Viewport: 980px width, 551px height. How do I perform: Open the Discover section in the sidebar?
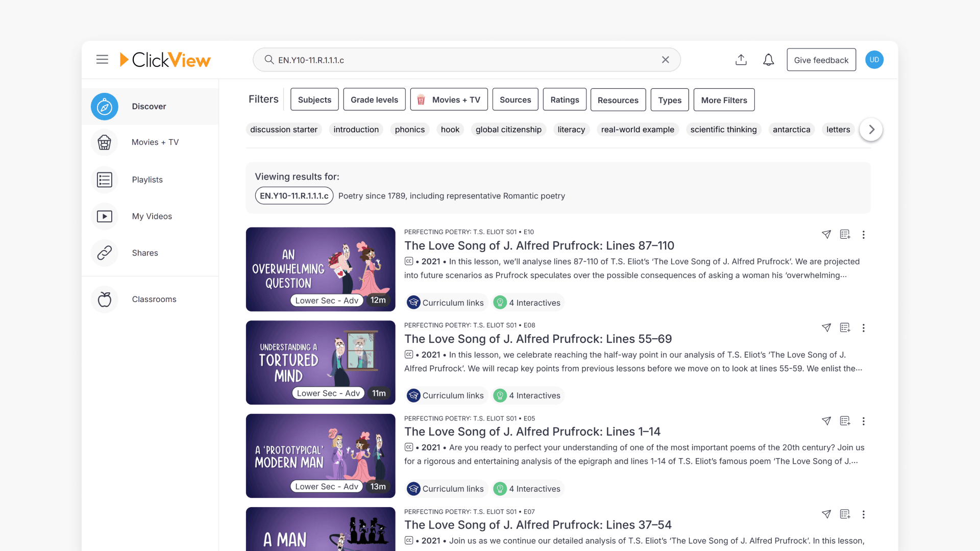149,106
